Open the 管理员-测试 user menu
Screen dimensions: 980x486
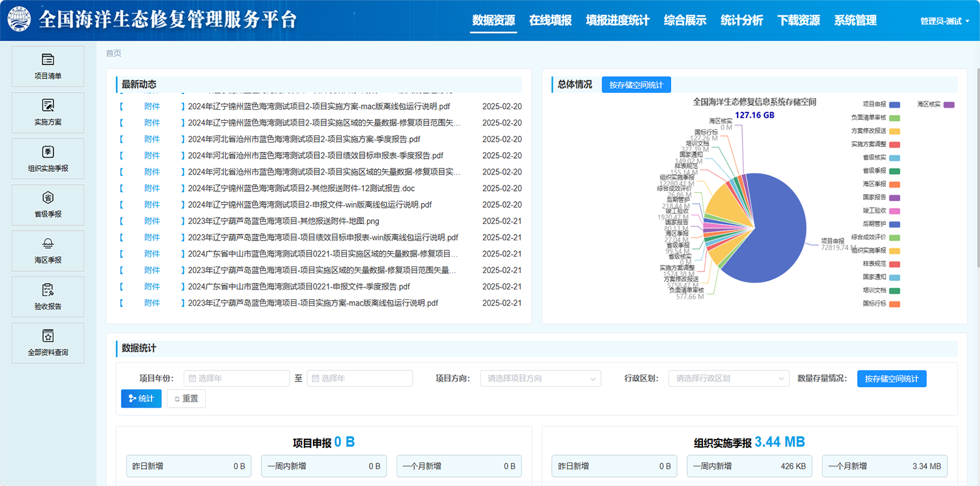pos(945,21)
